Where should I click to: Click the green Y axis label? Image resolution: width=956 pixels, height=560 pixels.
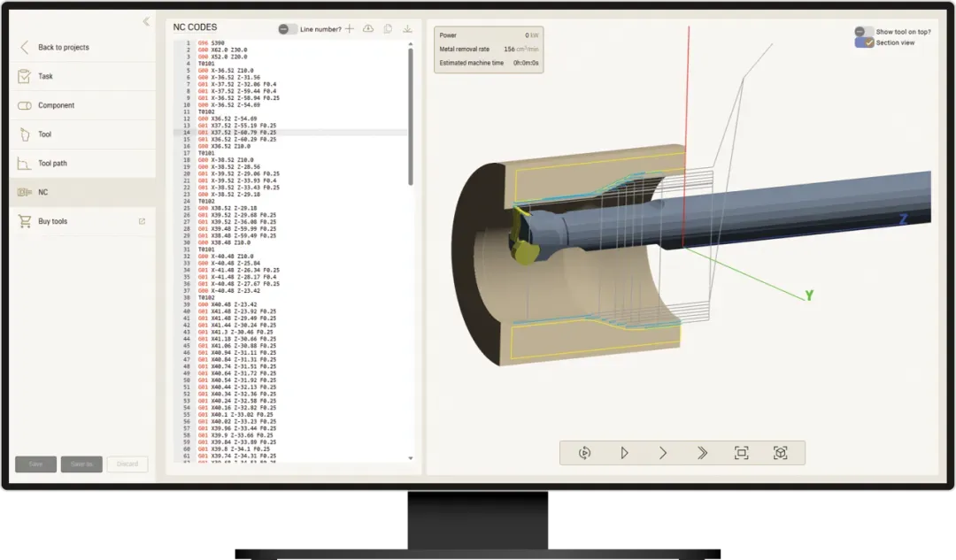click(x=809, y=295)
